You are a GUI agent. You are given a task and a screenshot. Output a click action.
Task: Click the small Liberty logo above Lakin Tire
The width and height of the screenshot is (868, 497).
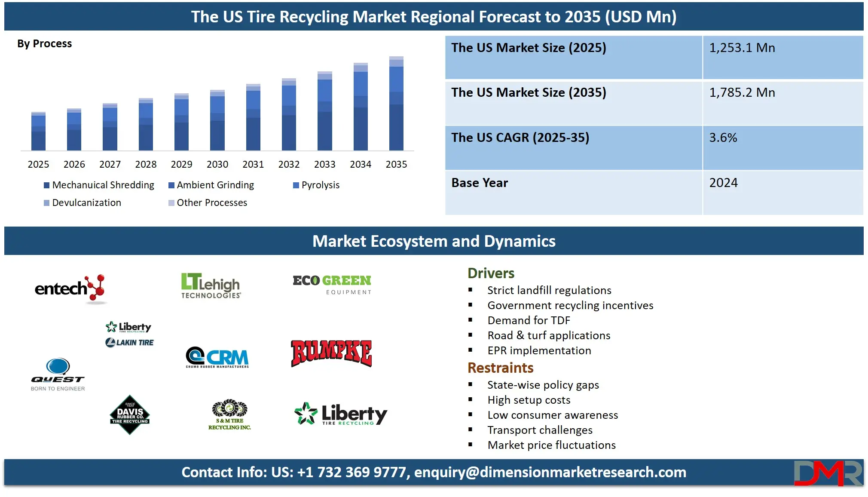(128, 327)
